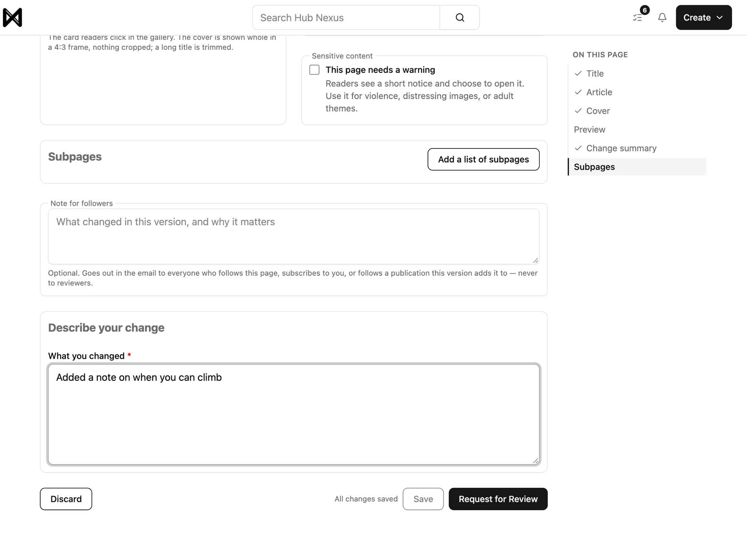
Task: Focus the Search Hub Nexus field
Action: click(x=346, y=17)
